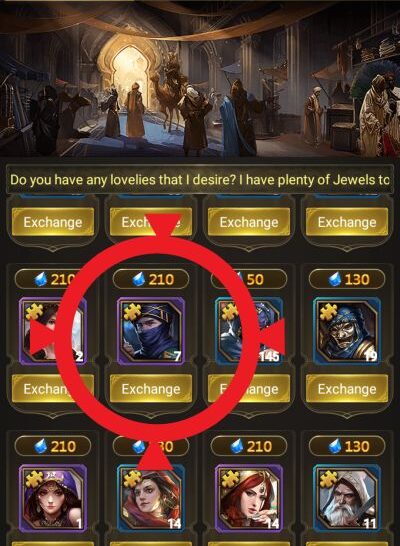Click Exchange under masked blue-turban hero

coord(151,389)
